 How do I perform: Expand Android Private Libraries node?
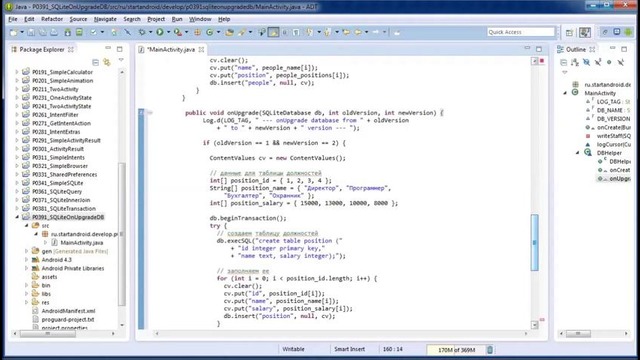coord(27,268)
